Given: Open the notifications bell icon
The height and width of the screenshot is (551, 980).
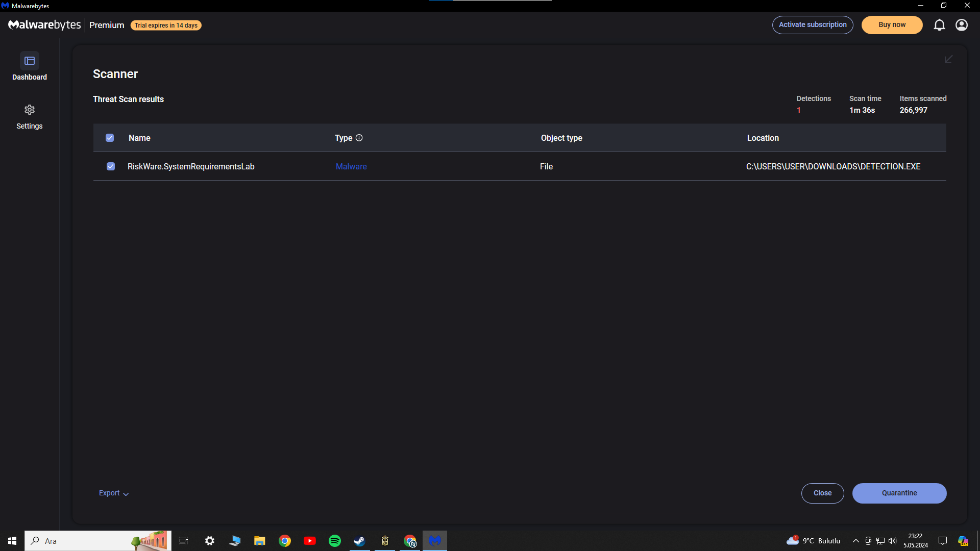Looking at the screenshot, I should tap(939, 25).
